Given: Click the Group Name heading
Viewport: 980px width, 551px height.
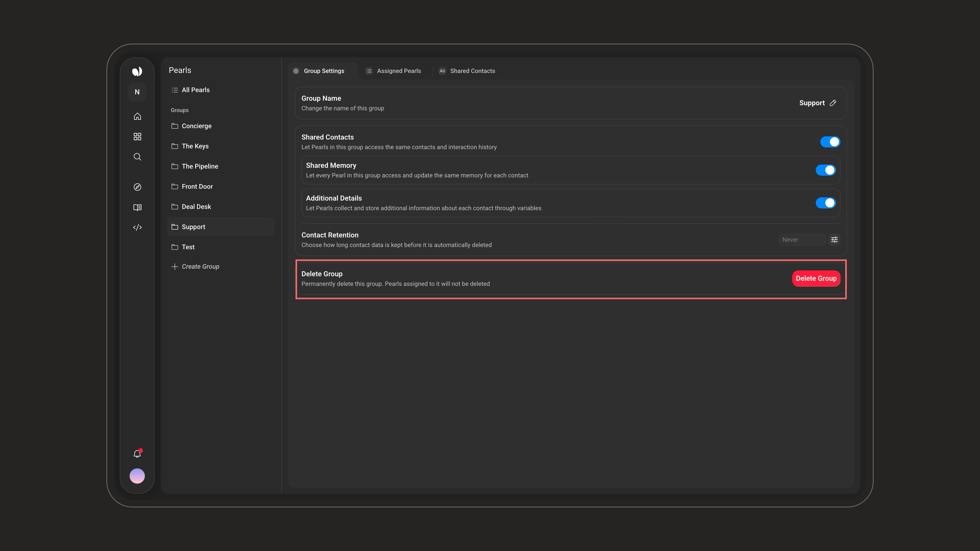Looking at the screenshot, I should 321,99.
